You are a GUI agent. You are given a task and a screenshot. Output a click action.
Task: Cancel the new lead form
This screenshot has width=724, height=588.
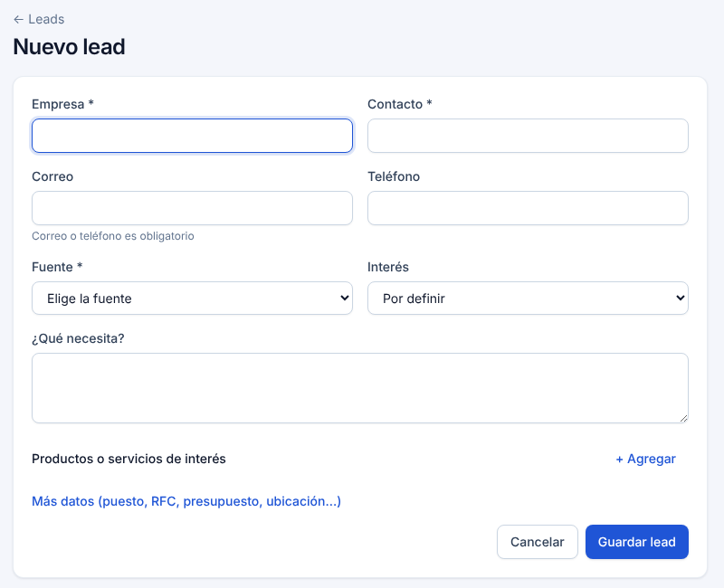[538, 542]
